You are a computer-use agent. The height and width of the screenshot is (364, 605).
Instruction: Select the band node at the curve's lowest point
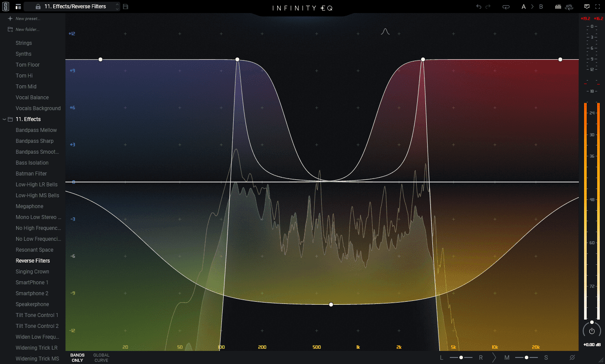click(331, 304)
